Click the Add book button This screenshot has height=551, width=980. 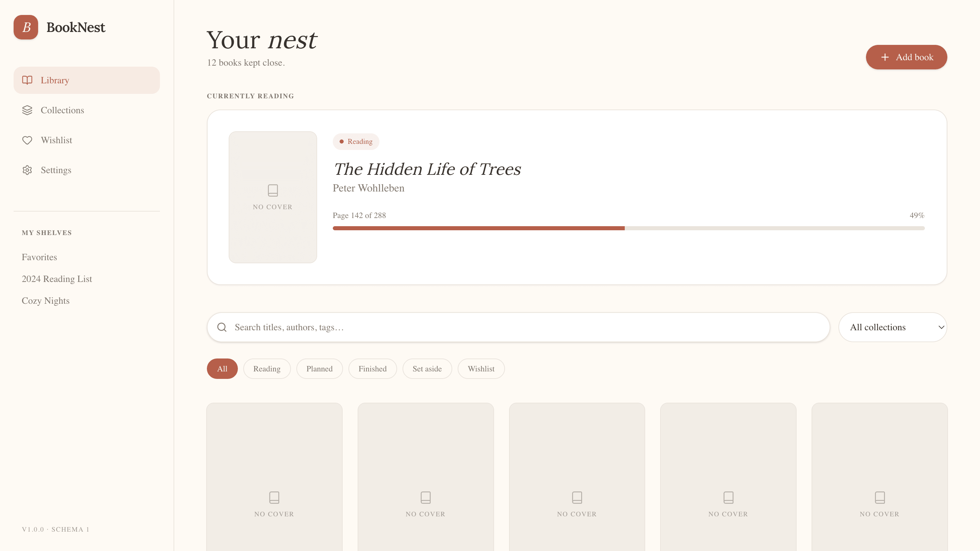(x=906, y=57)
